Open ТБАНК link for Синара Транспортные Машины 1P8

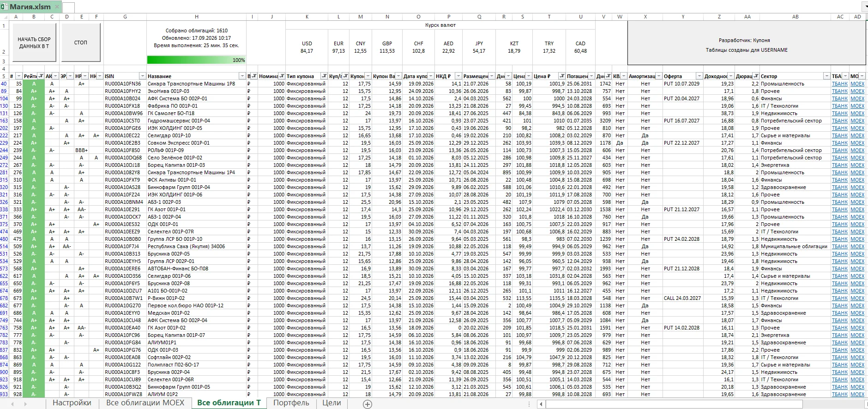(x=839, y=84)
